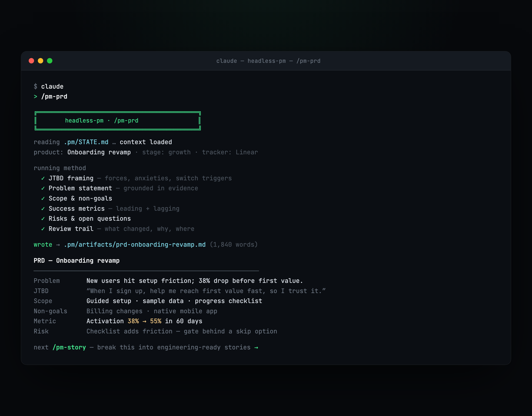Image resolution: width=532 pixels, height=416 pixels.
Task: Click the 'Review trail' step label
Action: [71, 229]
